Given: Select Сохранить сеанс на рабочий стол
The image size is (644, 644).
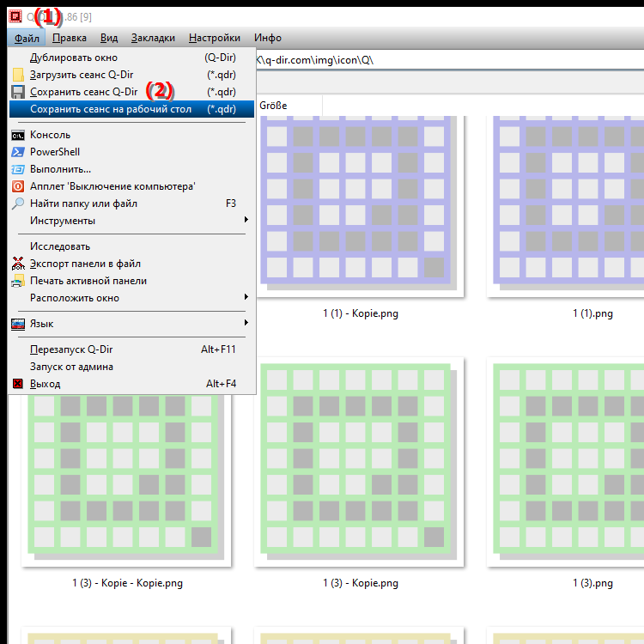Looking at the screenshot, I should [x=131, y=109].
